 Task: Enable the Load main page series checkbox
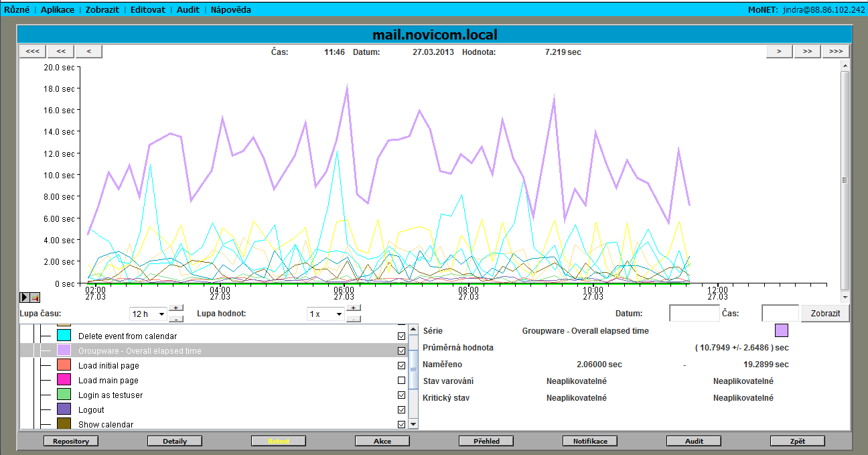(402, 381)
